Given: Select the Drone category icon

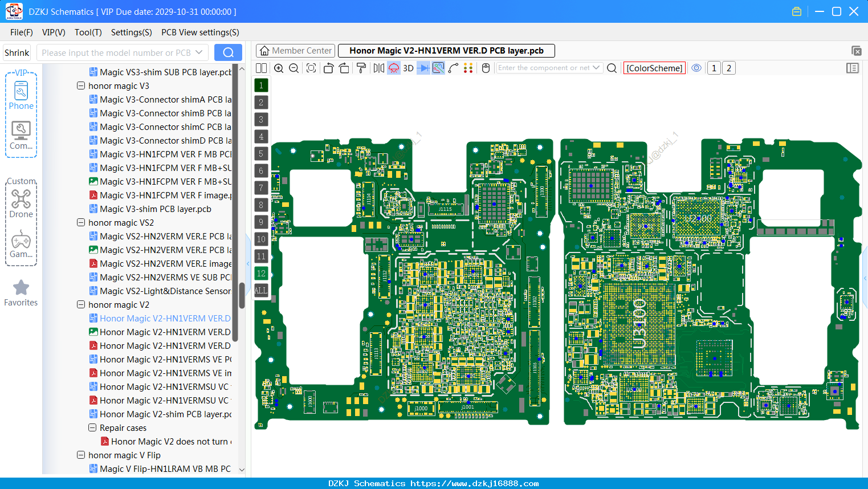Looking at the screenshot, I should pyautogui.click(x=21, y=203).
